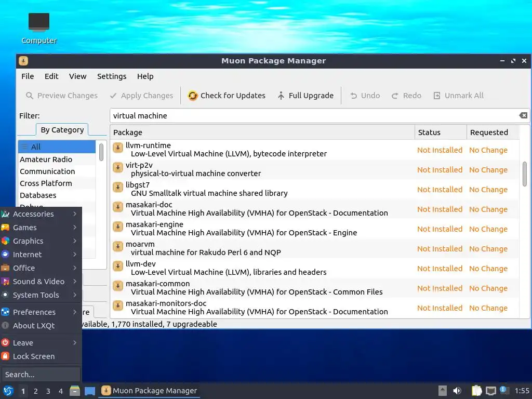Click the show desktop taskbar icon
The width and height of the screenshot is (532, 399).
click(89, 391)
